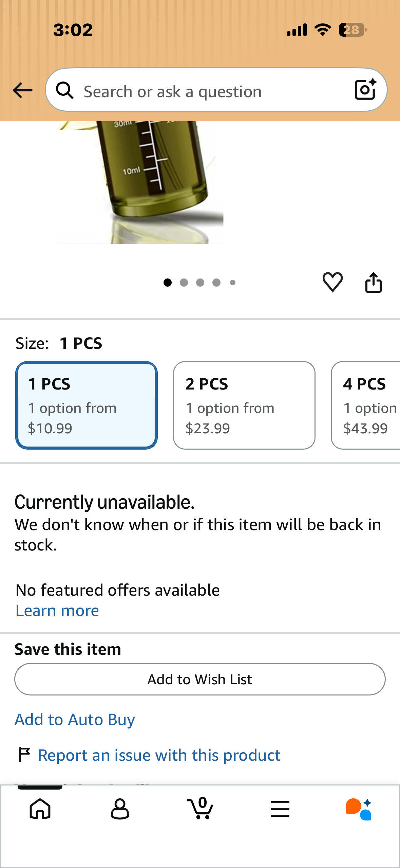This screenshot has width=400, height=868.
Task: Select the 4 PCS size option
Action: 366,405
